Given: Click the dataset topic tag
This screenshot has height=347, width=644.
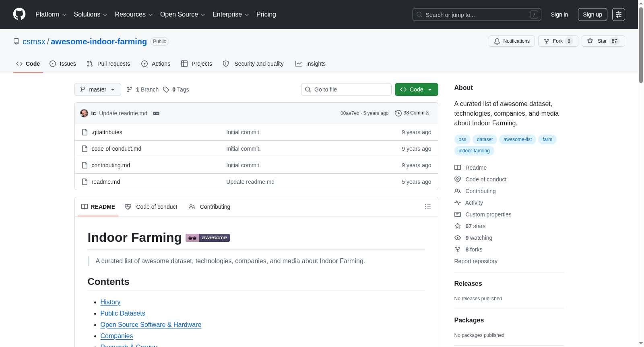Looking at the screenshot, I should 485,139.
